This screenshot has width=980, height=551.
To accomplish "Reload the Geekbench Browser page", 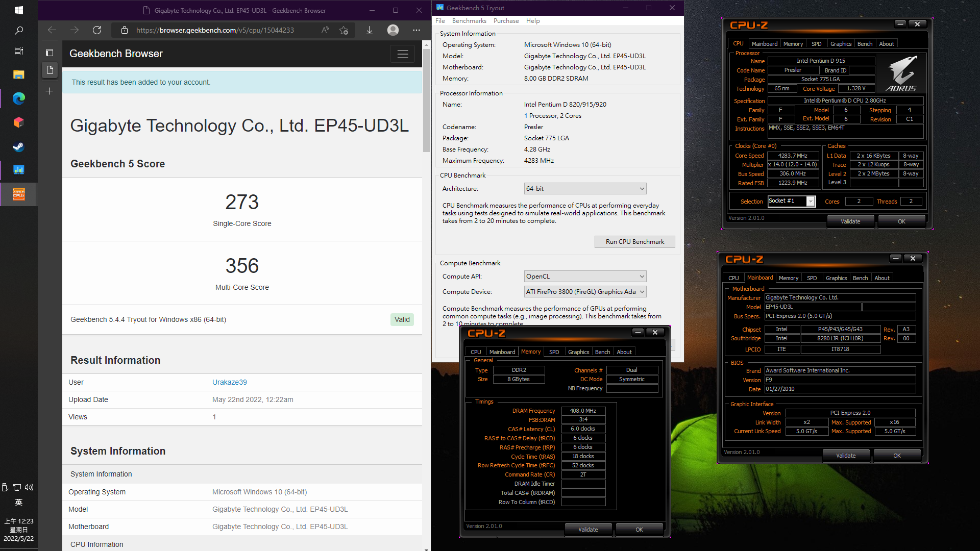I will (97, 30).
